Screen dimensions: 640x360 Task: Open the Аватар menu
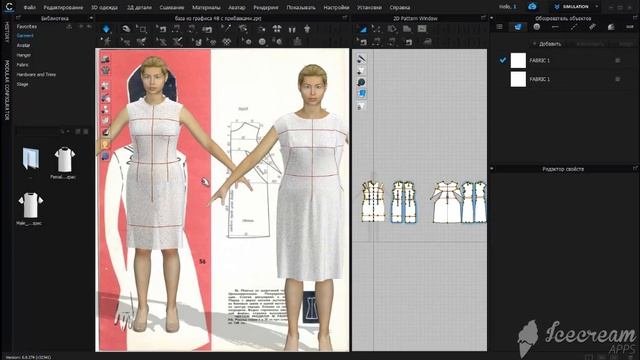[237, 7]
